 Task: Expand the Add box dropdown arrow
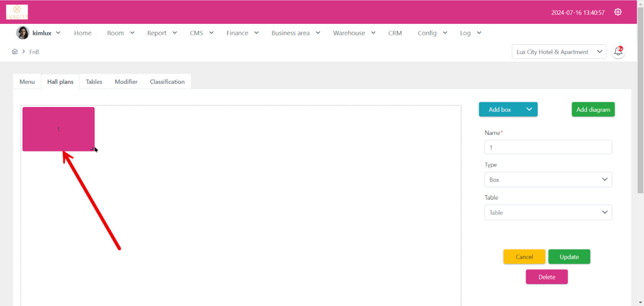529,110
